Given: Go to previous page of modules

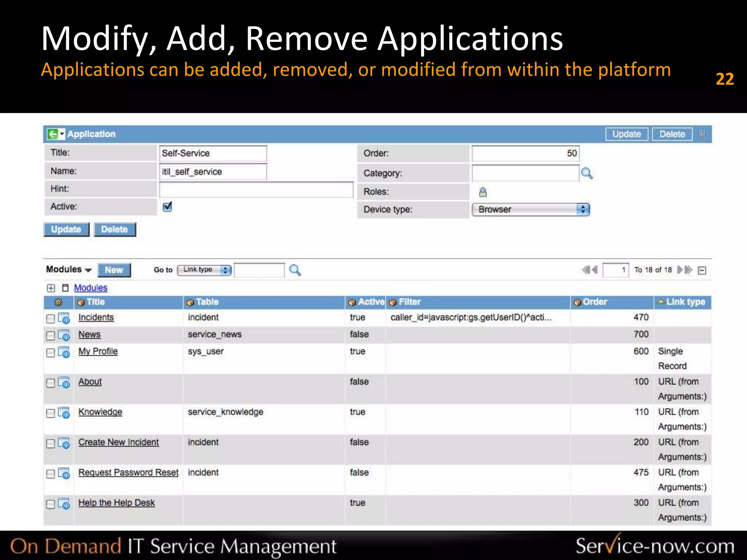Looking at the screenshot, I should (x=595, y=270).
